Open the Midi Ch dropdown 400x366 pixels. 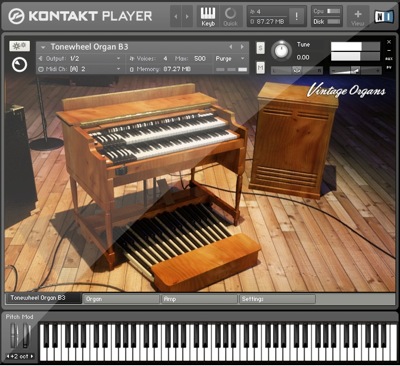(x=79, y=69)
